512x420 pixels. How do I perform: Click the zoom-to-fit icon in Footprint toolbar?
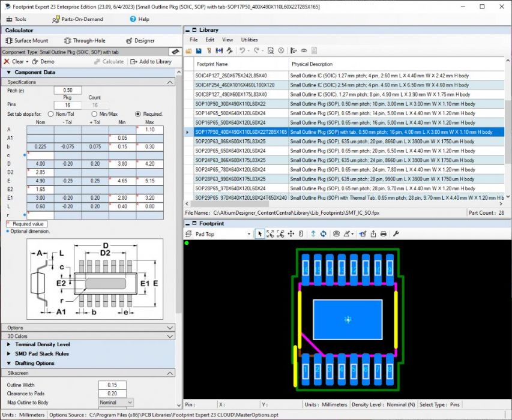coord(270,233)
